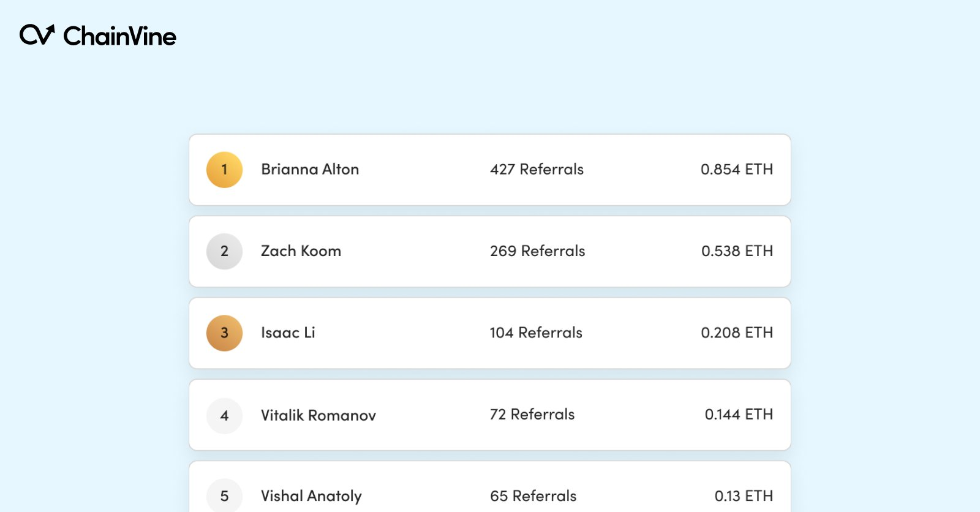
Task: Open Zach Koom's name
Action: click(x=301, y=250)
